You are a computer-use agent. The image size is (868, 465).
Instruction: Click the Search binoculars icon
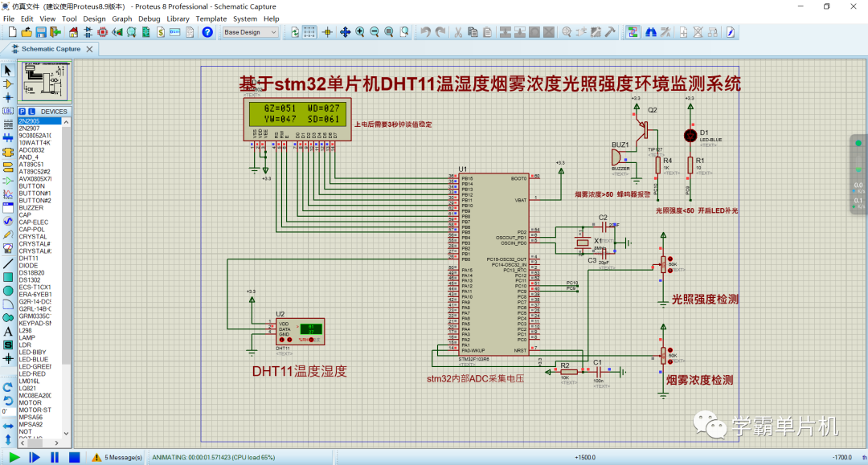650,33
